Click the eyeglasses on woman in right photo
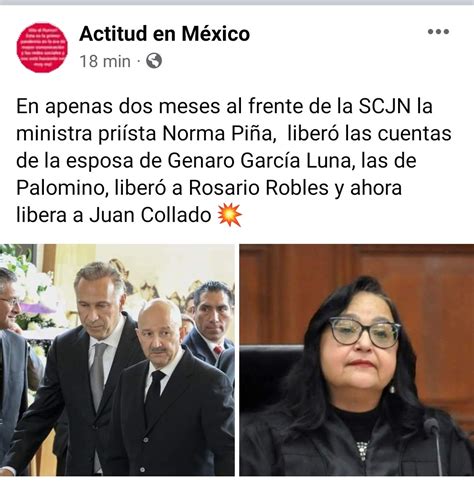Screen dimensions: 474x490 tap(365, 332)
